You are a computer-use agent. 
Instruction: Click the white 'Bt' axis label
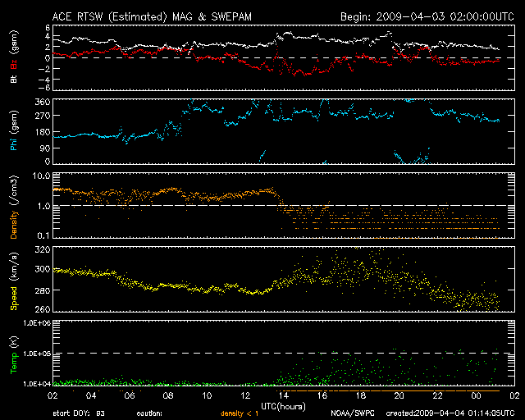tap(14, 80)
